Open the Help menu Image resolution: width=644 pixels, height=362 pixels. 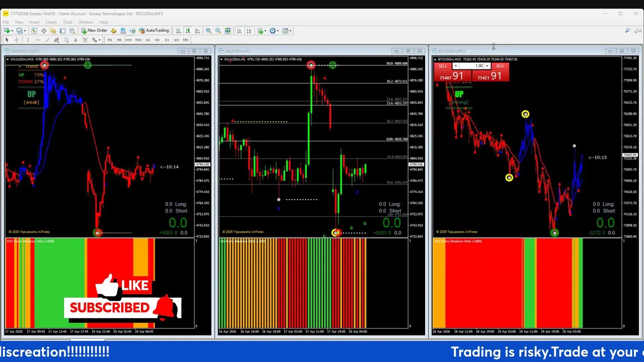pyautogui.click(x=104, y=22)
